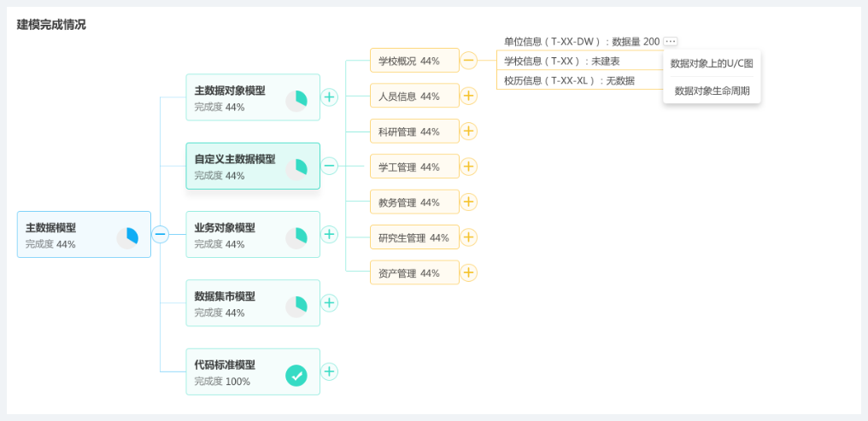Viewport: 868px width, 421px height.
Task: Select the 主数据模型 root card
Action: (84, 235)
